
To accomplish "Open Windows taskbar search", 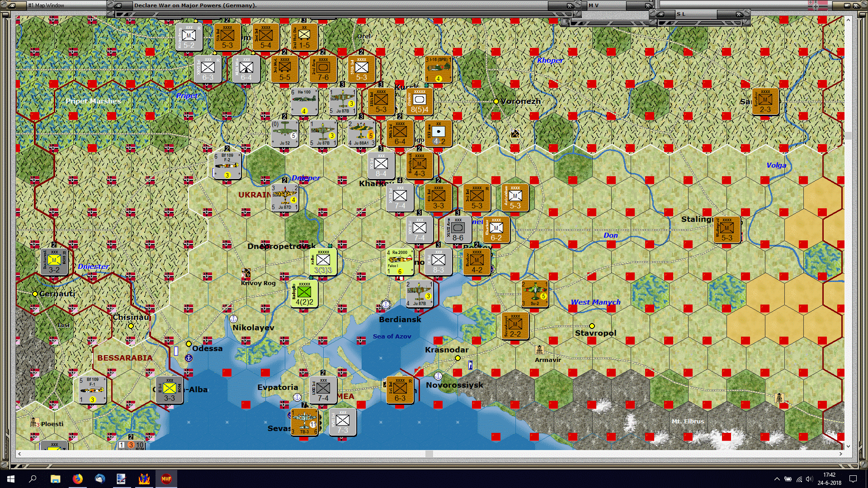I will click(33, 479).
